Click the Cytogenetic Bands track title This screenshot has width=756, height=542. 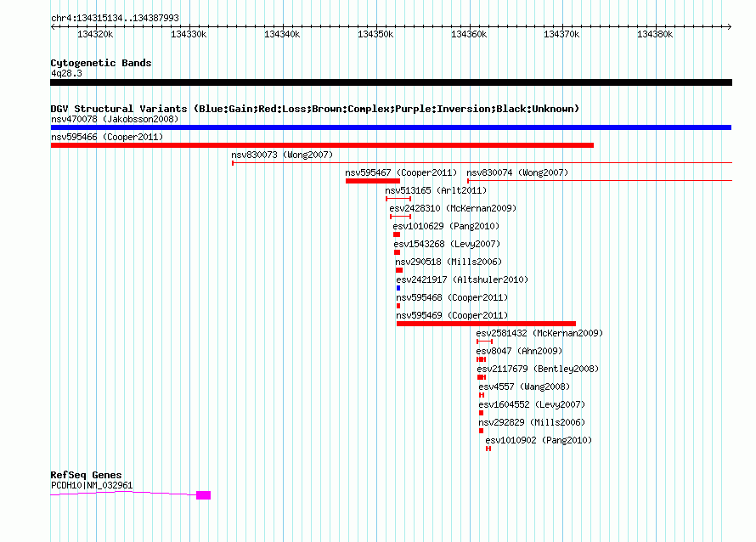[101, 63]
